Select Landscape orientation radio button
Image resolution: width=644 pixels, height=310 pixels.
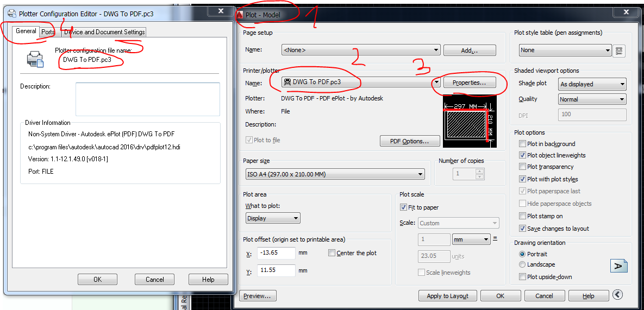coord(522,265)
